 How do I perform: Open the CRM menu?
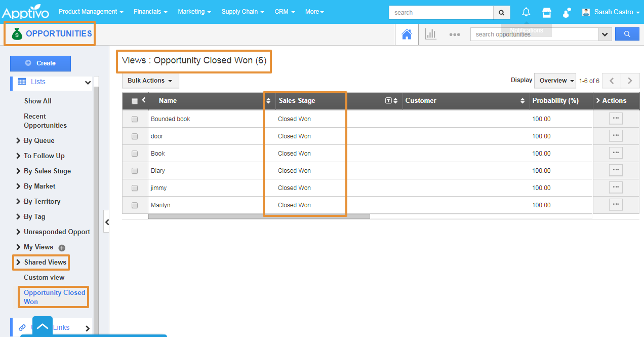pyautogui.click(x=285, y=12)
